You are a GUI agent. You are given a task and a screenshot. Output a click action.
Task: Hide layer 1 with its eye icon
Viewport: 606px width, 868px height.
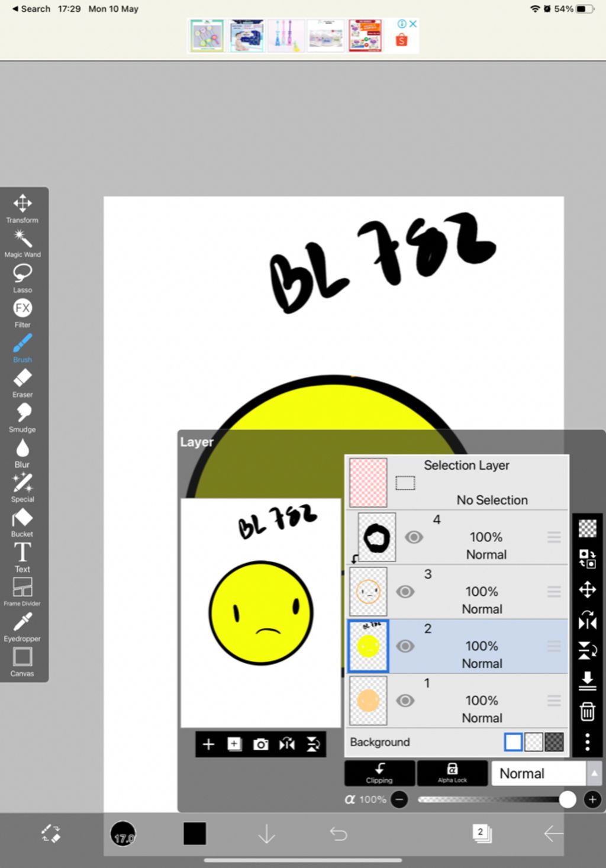point(405,701)
